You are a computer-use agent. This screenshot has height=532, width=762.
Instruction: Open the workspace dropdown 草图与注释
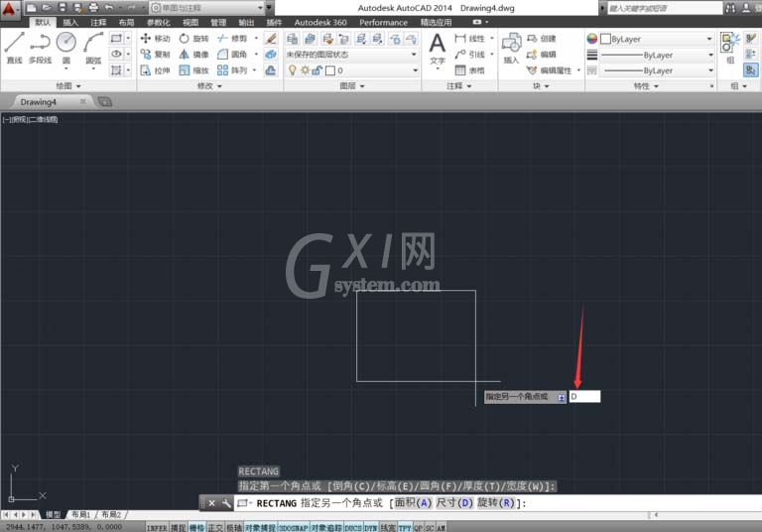pos(206,8)
